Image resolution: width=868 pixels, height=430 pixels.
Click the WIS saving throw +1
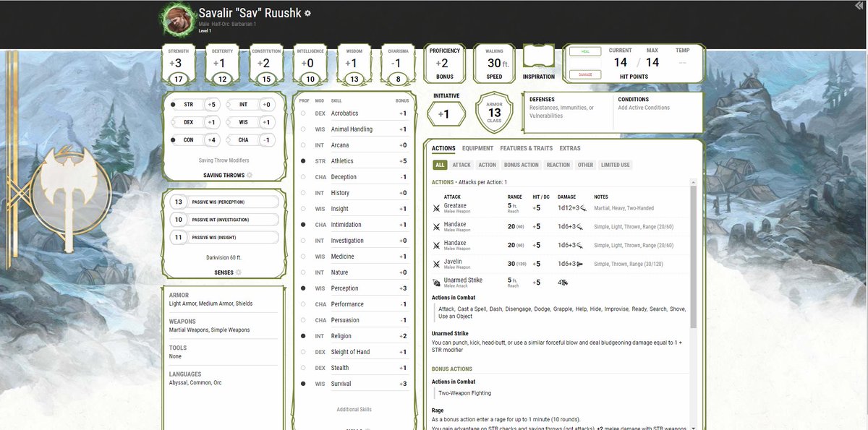click(x=267, y=122)
